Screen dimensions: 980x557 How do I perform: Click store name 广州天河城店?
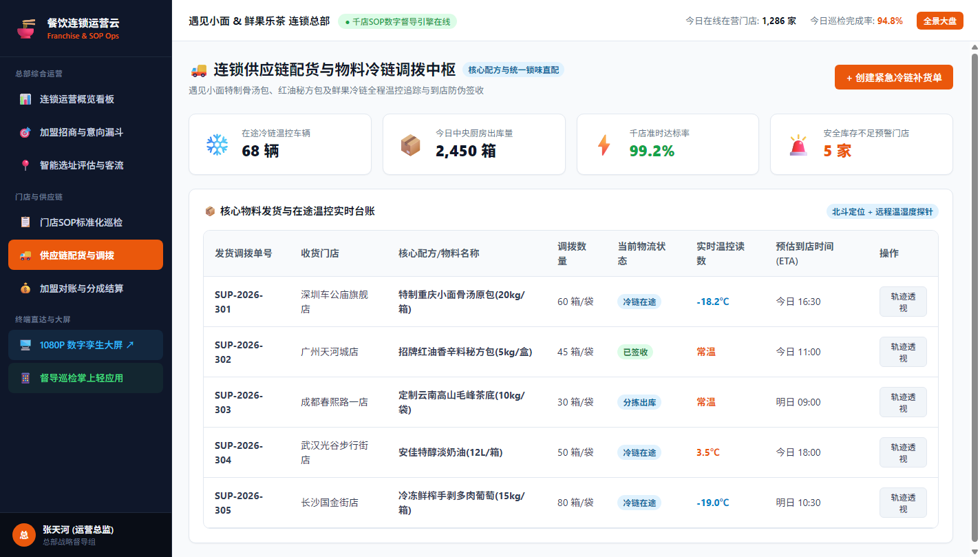pos(330,352)
